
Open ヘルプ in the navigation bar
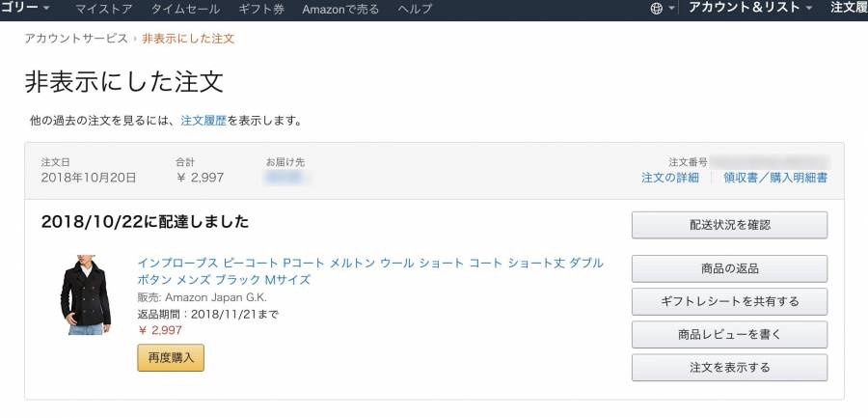415,9
